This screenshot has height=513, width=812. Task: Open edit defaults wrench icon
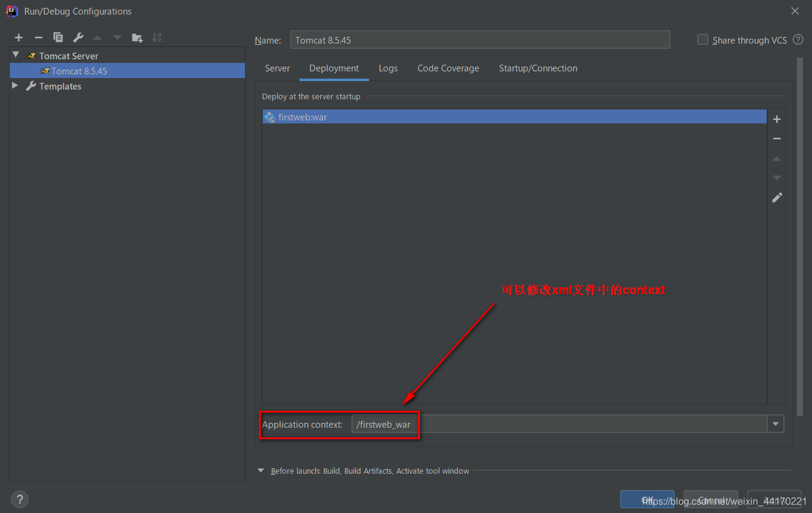tap(78, 38)
